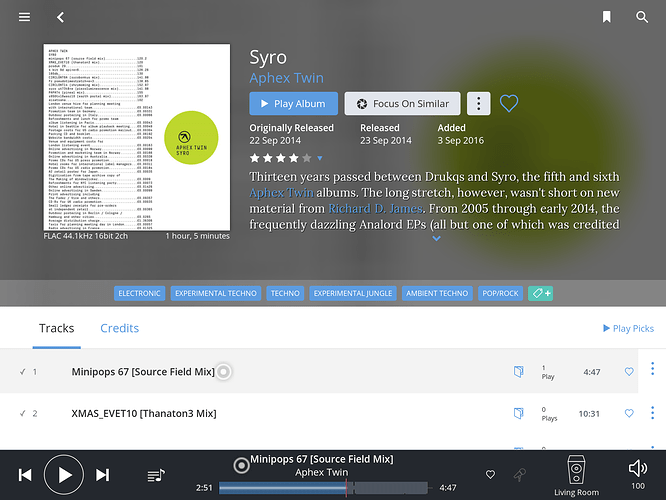Favorite track Minipops 67 with heart
The width and height of the screenshot is (666, 500).
pos(629,372)
